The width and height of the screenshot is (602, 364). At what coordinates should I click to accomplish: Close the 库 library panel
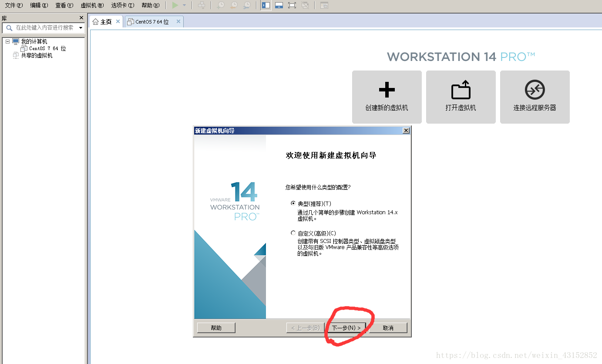pyautogui.click(x=81, y=18)
